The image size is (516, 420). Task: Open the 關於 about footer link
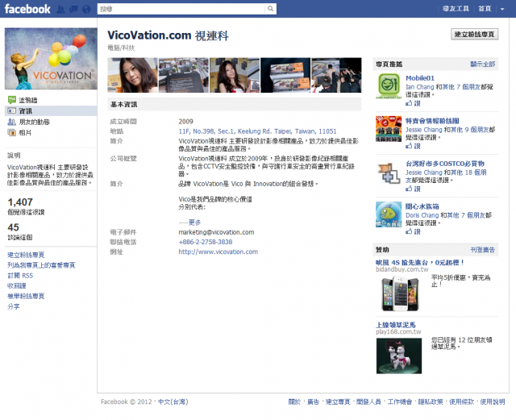(x=294, y=401)
